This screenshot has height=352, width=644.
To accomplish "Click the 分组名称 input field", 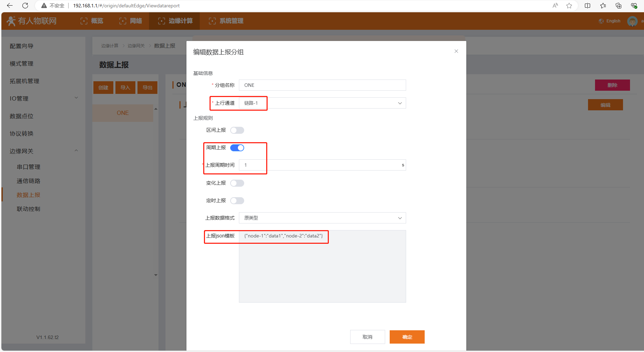I will tap(322, 85).
